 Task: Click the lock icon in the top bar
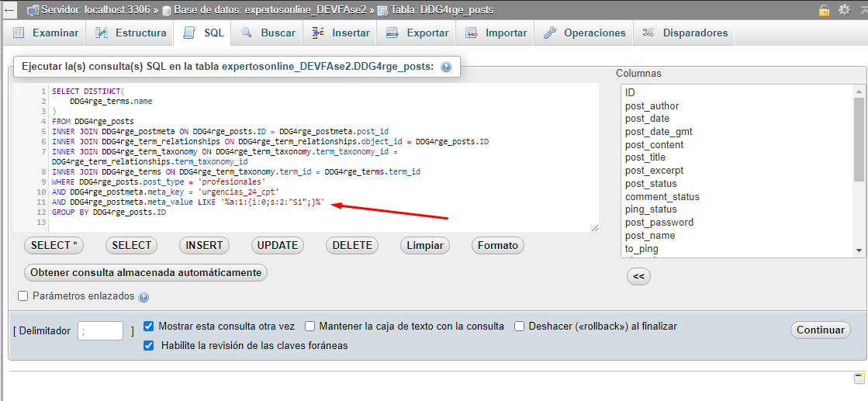pyautogui.click(x=825, y=10)
